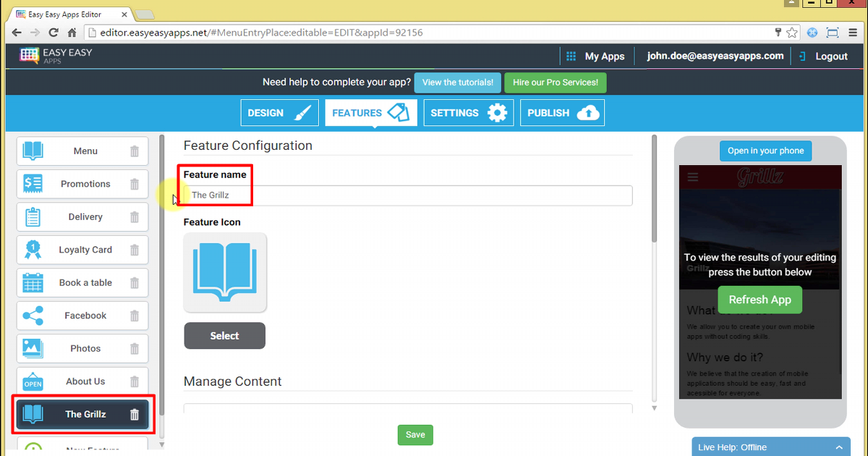
Task: Delete the Menu feature via its trash icon
Action: pyautogui.click(x=134, y=151)
